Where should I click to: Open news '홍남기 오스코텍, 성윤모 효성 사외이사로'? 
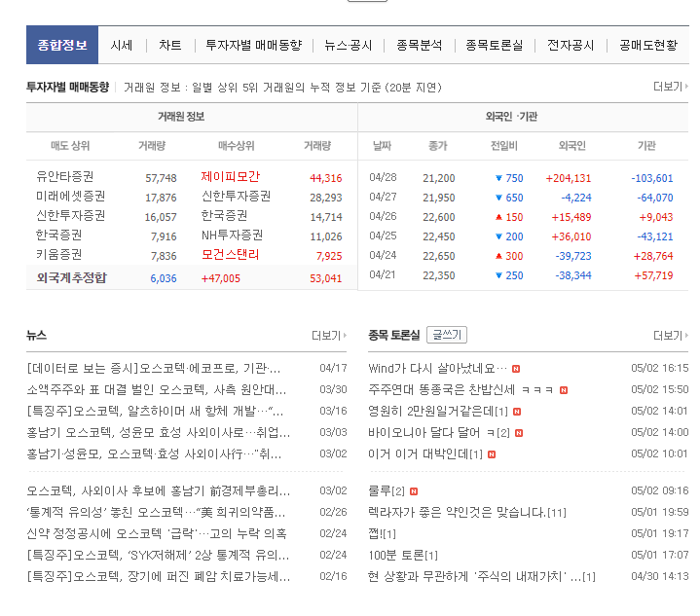[159, 432]
